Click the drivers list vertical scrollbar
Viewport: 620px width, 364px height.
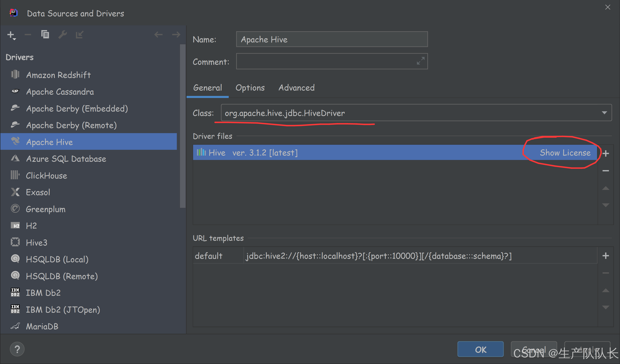(x=183, y=126)
